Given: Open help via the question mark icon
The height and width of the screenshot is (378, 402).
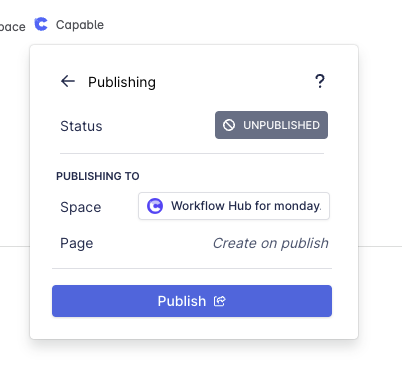Looking at the screenshot, I should coord(320,81).
